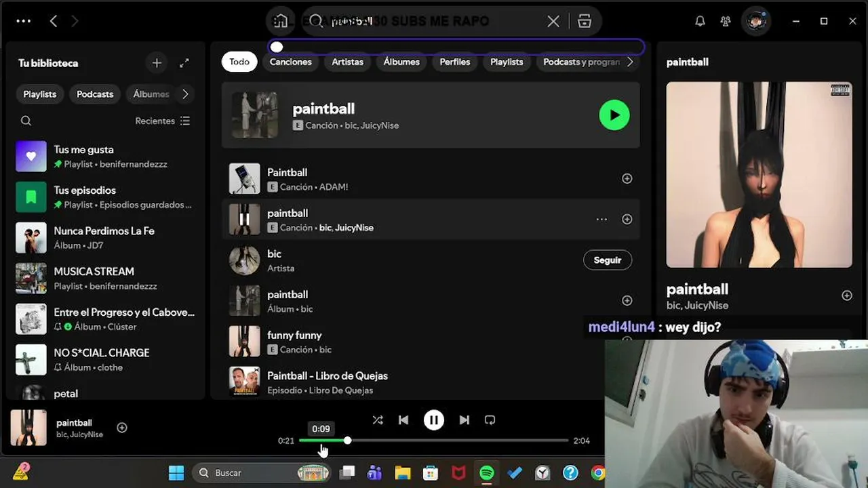
Task: Open the Spotify three-dot app menu
Action: coord(24,21)
